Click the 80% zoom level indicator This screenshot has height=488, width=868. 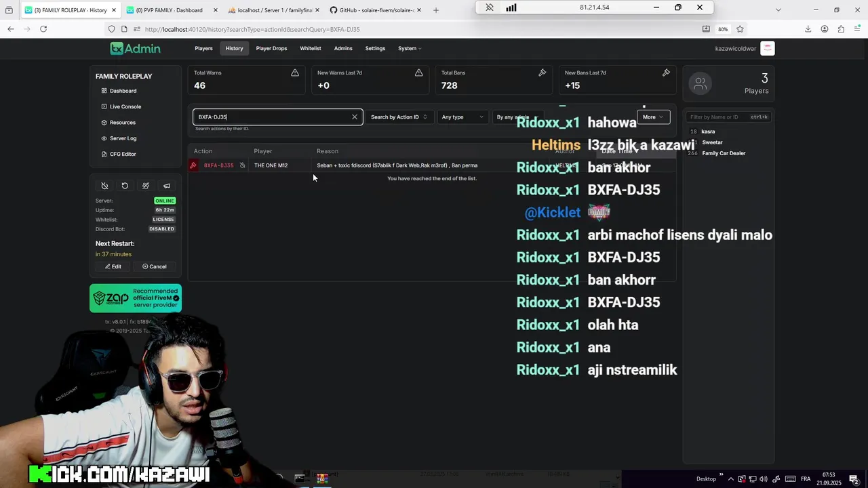click(723, 29)
